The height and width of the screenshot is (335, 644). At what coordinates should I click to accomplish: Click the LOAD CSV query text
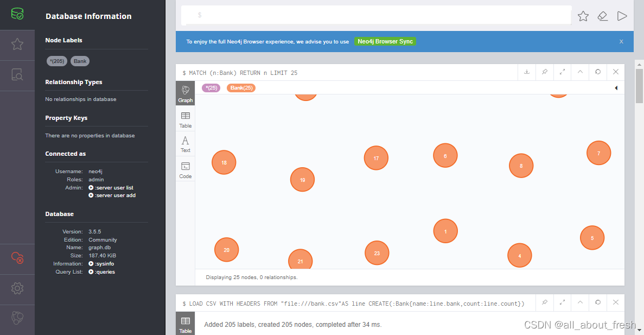[356, 304]
